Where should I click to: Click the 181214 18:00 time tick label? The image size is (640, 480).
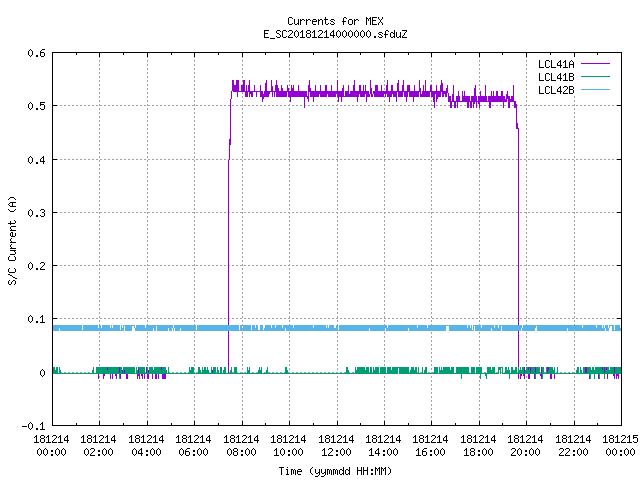tap(478, 446)
